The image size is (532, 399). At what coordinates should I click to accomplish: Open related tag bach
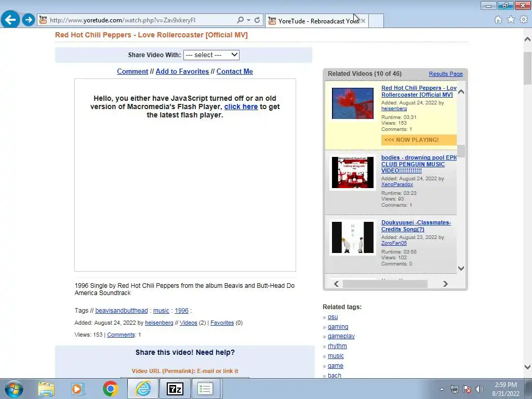335,375
